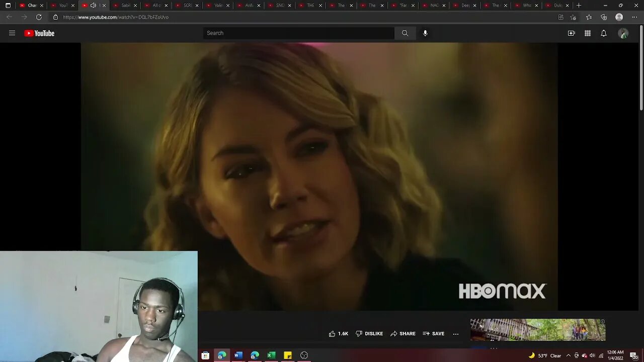
Task: Switch to the 'YouT' browser tab
Action: [x=63, y=6]
